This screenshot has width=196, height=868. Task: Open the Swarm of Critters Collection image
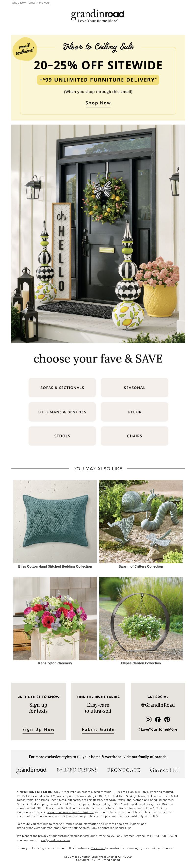[141, 522]
